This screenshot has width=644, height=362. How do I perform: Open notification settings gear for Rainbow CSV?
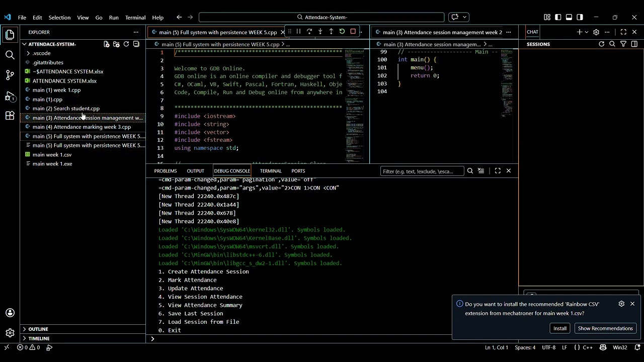pyautogui.click(x=621, y=304)
